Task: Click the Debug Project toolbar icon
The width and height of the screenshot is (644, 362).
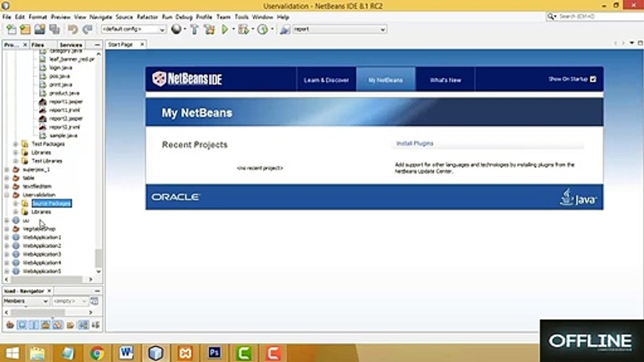Action: click(x=244, y=30)
